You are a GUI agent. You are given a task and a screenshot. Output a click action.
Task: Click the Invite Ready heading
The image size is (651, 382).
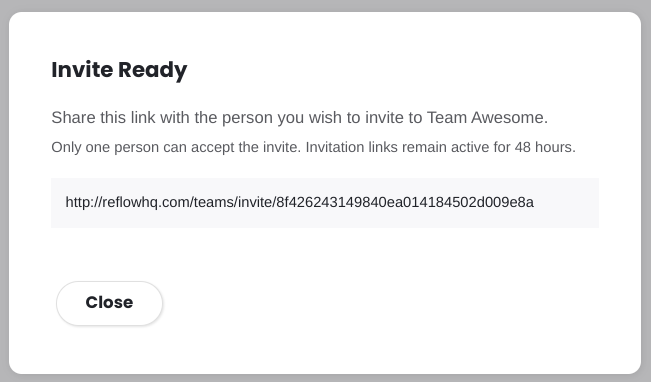coord(119,70)
